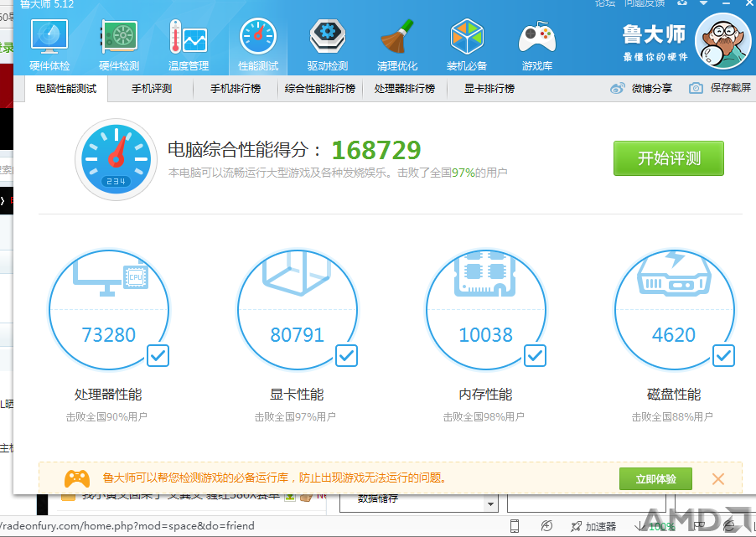Switch to the 处理器排行榜 tab

point(405,89)
